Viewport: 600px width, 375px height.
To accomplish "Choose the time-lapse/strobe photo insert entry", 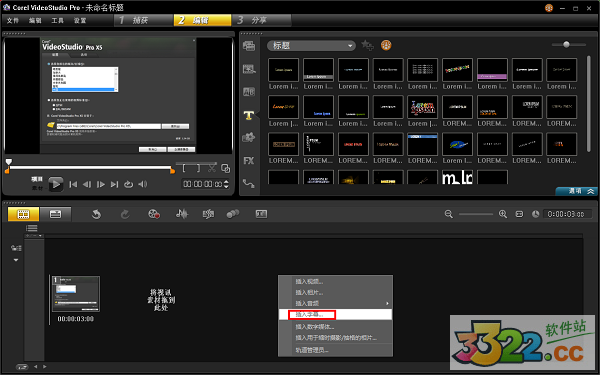I will (335, 338).
